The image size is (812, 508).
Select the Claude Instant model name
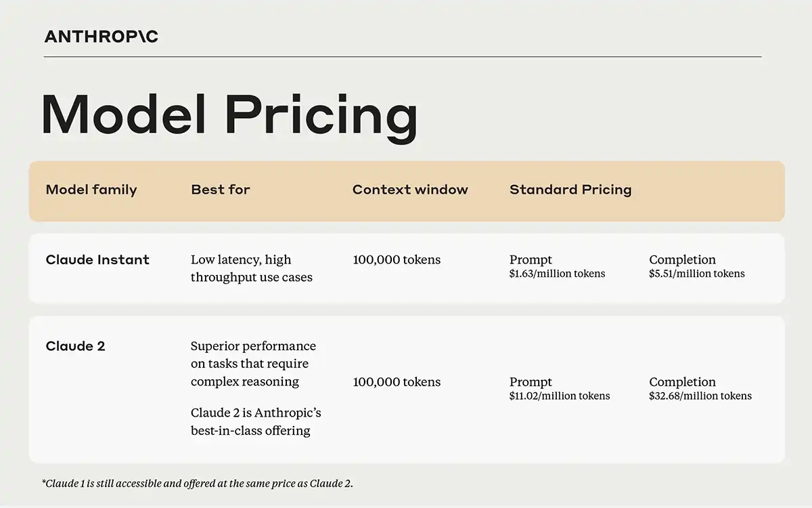[x=97, y=259]
